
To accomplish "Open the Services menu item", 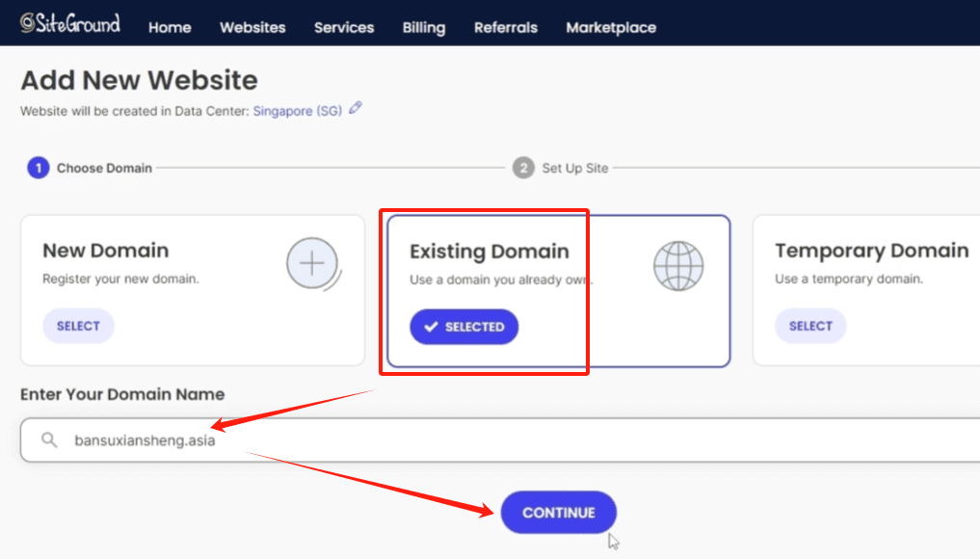I will [x=344, y=27].
